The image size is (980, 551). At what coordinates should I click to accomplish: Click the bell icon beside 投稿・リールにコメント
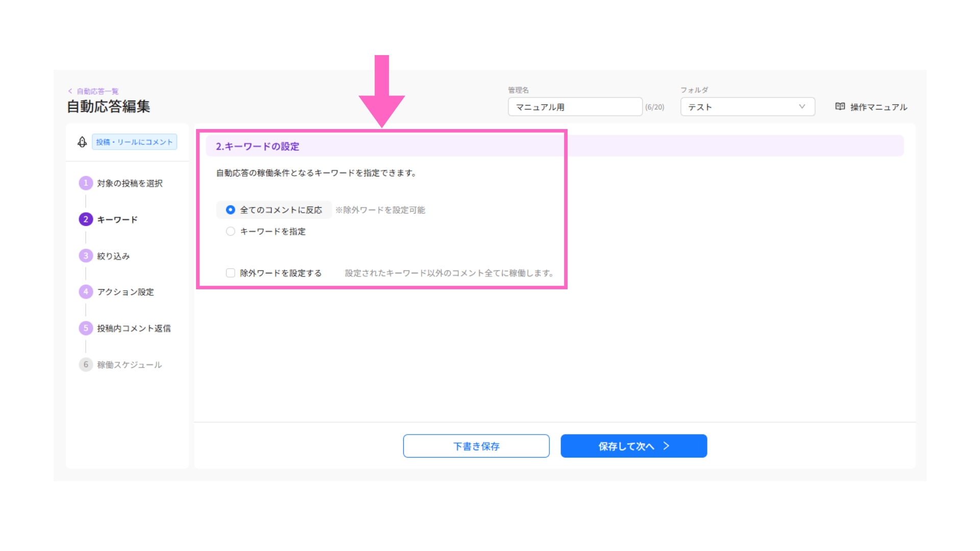tap(82, 142)
